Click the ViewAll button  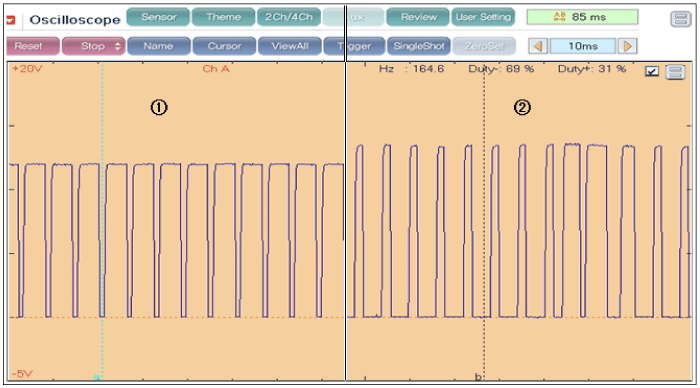[290, 46]
